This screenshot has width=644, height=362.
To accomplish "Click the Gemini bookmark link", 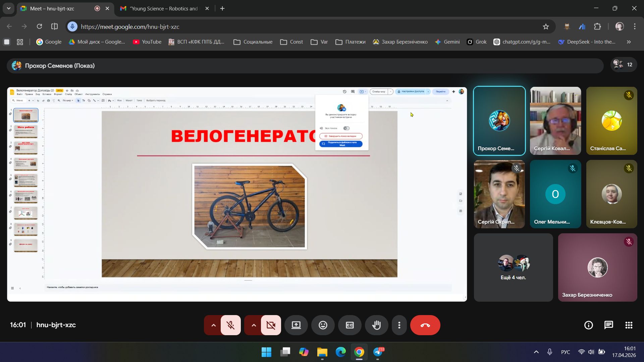I will [x=447, y=42].
